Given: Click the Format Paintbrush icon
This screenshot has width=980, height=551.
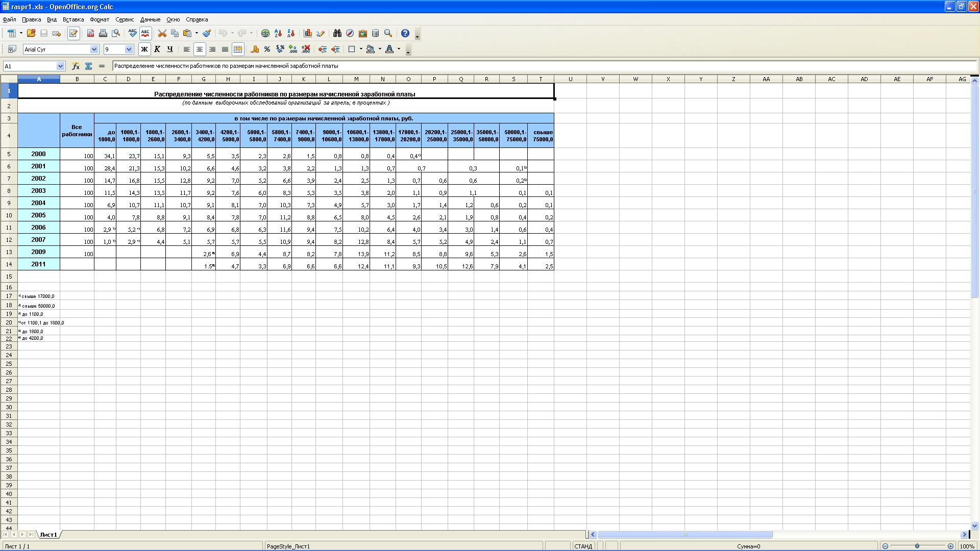Looking at the screenshot, I should coord(207,33).
